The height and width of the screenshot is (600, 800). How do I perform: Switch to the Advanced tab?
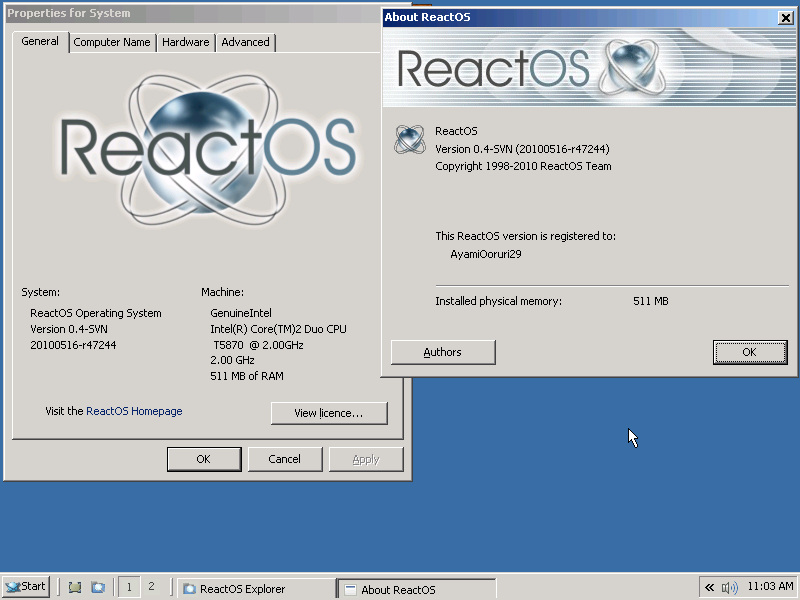coord(245,42)
